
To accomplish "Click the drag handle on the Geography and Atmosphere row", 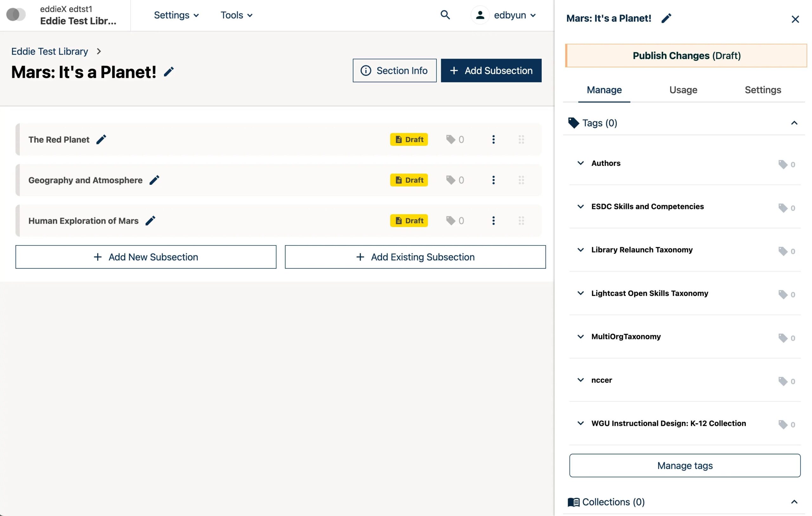I will 521,180.
